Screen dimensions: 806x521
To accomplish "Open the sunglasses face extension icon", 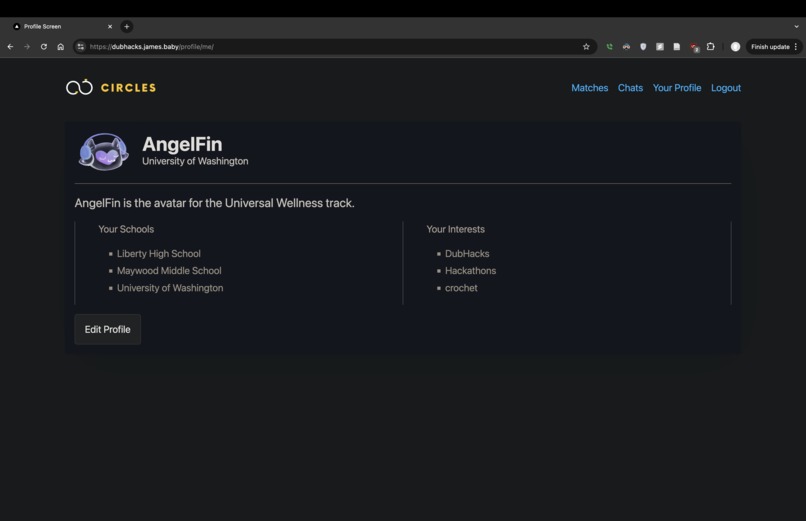I will (x=626, y=47).
